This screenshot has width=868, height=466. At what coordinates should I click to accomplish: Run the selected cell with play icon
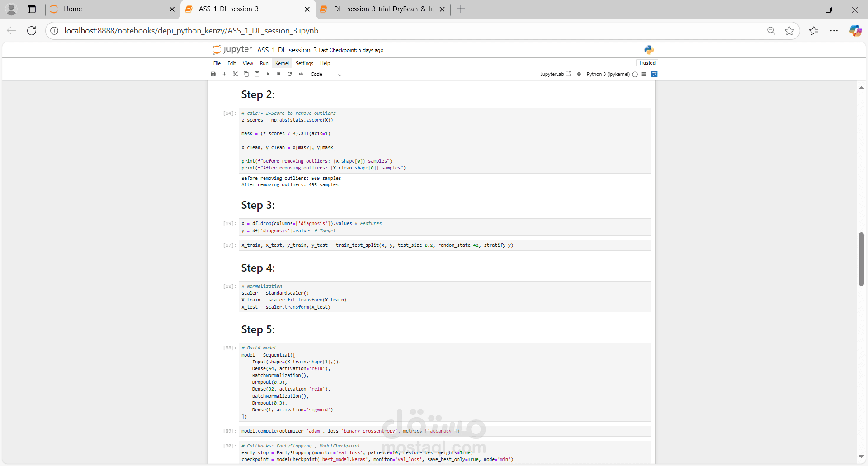click(268, 74)
